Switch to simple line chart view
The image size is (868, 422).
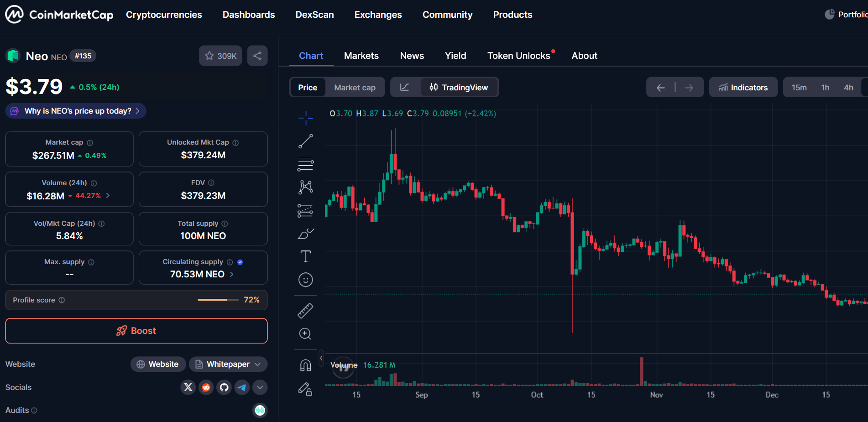[405, 87]
